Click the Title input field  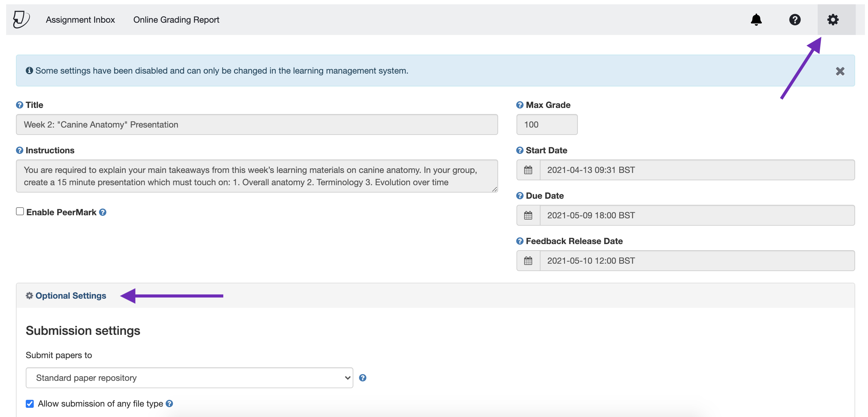click(257, 124)
